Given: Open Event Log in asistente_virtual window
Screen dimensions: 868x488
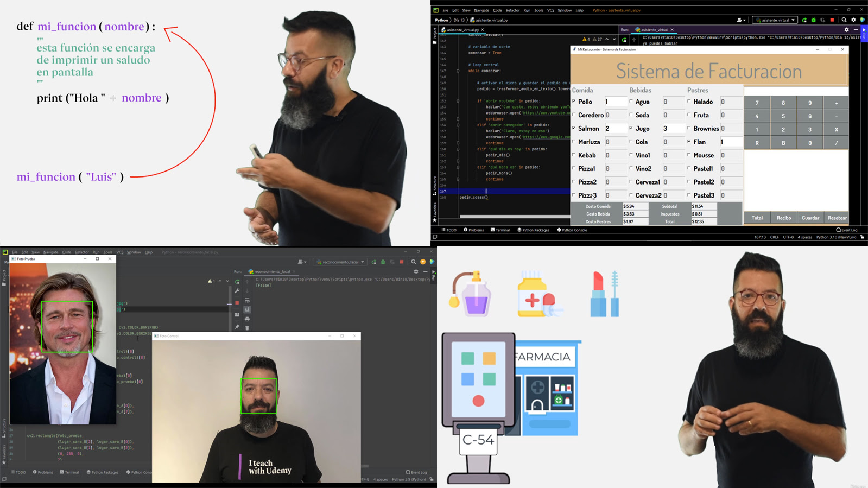Looking at the screenshot, I should point(847,230).
